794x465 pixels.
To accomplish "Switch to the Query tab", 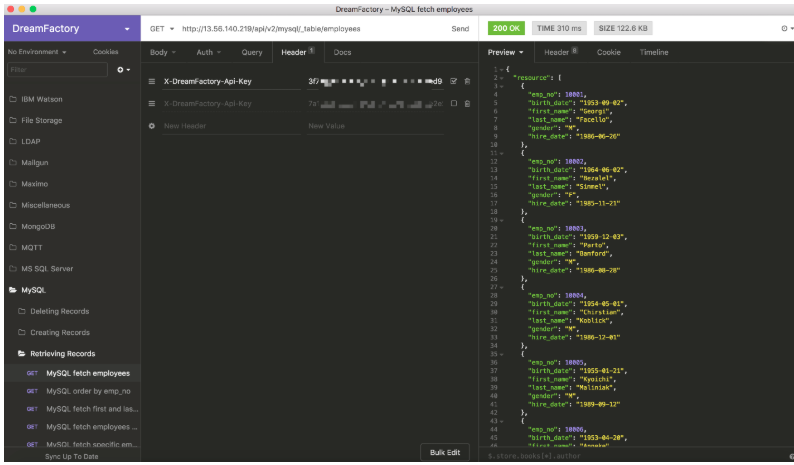I will click(252, 52).
